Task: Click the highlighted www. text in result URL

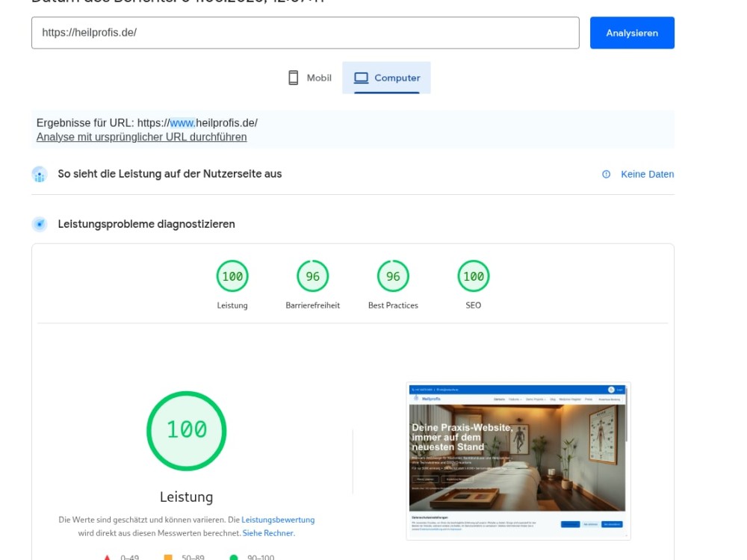Action: coord(182,123)
